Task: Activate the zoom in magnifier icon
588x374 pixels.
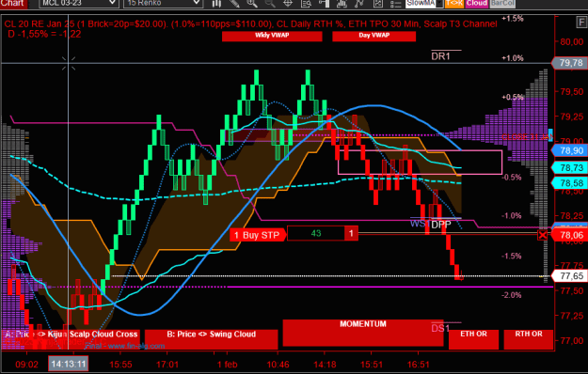Action: (x=252, y=4)
